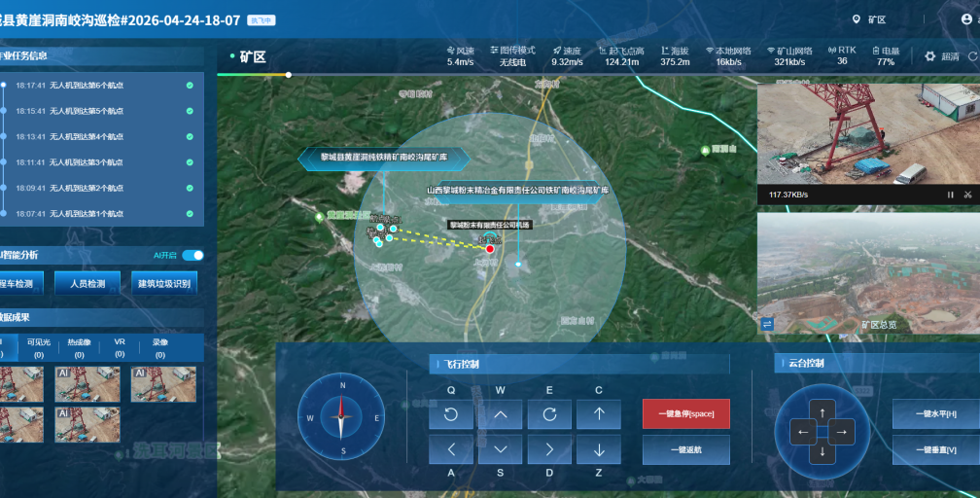The width and height of the screenshot is (980, 498).
Task: Click map label 黎城粉末有限责任公司机场
Action: coord(489,225)
